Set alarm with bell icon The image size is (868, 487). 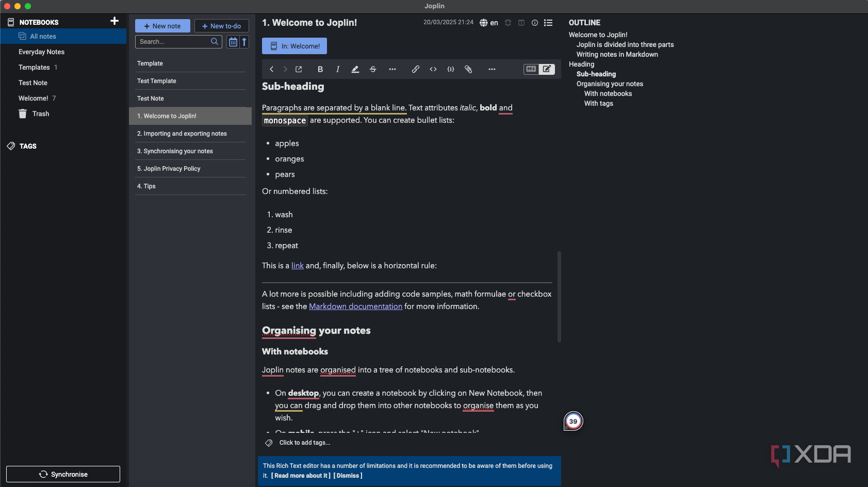508,23
